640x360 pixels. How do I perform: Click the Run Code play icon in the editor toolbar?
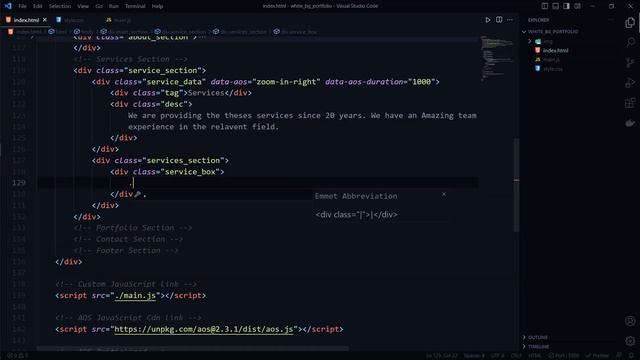487,20
